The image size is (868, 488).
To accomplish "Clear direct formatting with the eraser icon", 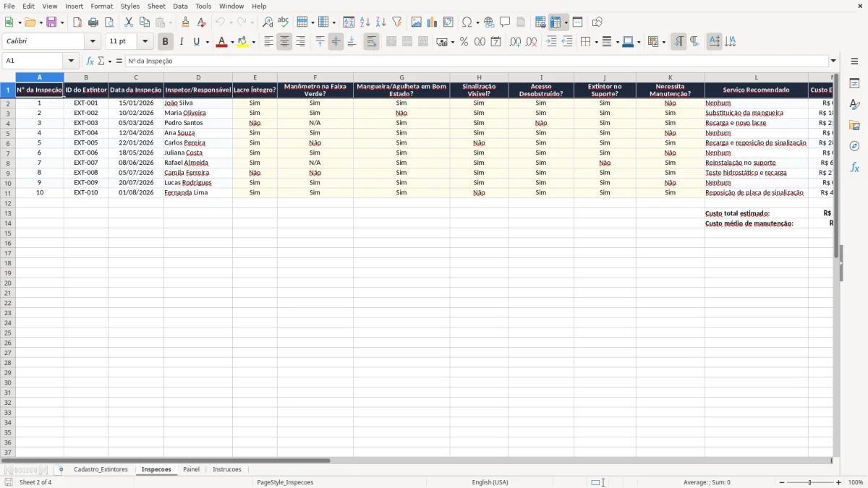I will [202, 22].
